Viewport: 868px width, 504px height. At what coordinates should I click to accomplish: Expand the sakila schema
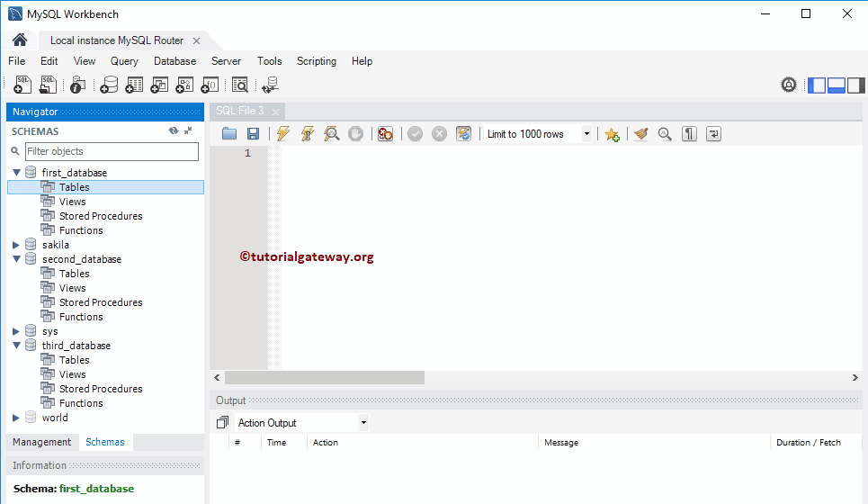[x=16, y=245]
